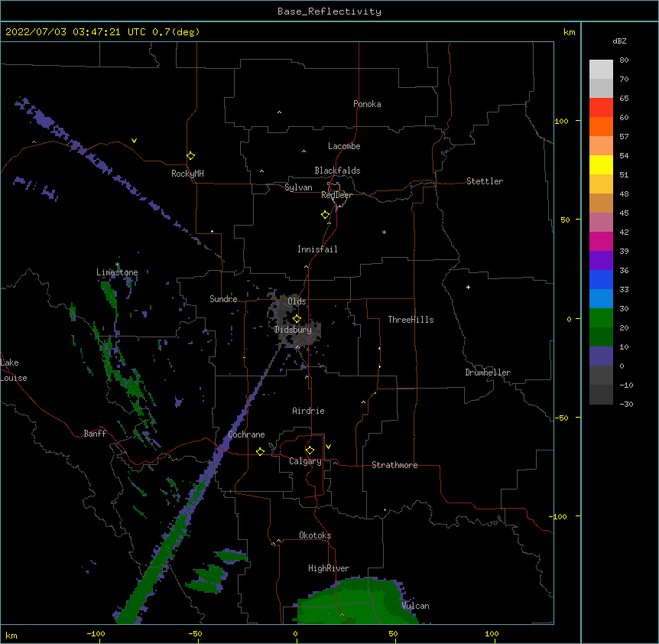Click the 80 value in the dBZ legend
The height and width of the screenshot is (644, 659).
[x=624, y=60]
